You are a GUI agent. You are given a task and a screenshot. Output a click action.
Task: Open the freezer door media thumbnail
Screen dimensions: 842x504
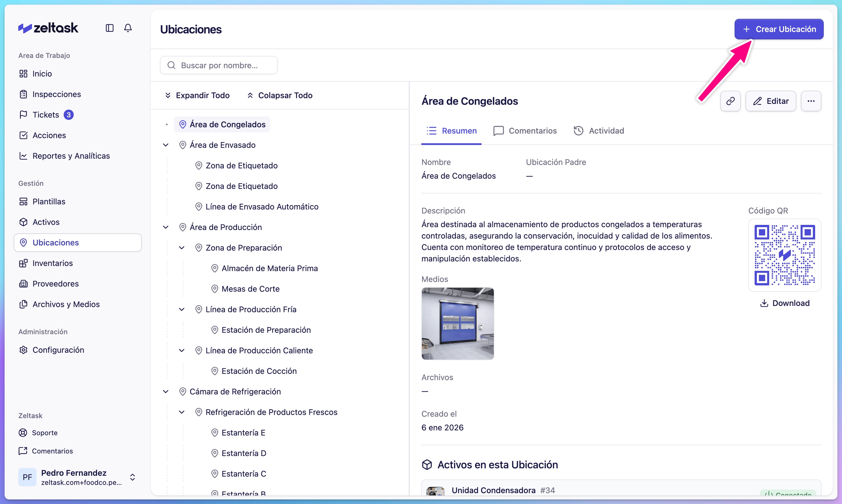(457, 323)
